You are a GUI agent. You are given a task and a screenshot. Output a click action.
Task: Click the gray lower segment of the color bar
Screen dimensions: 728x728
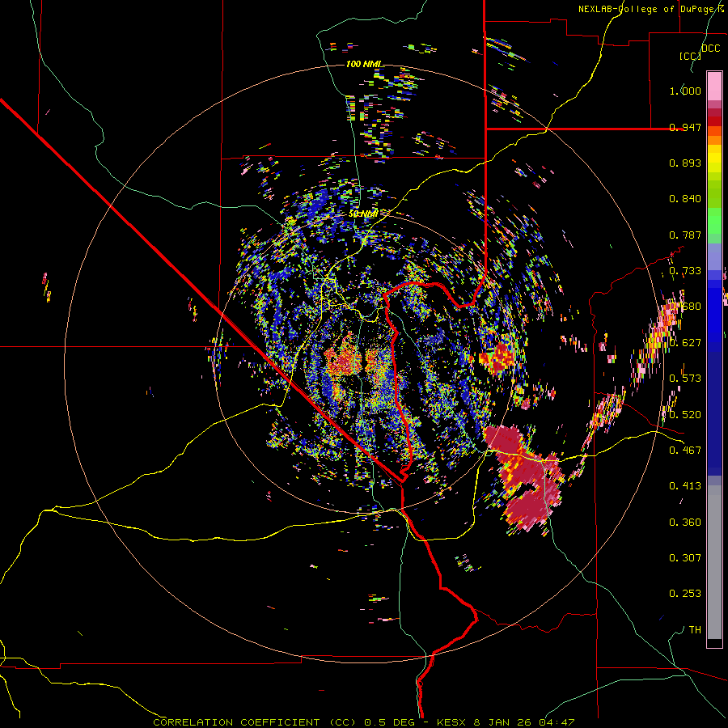click(714, 562)
